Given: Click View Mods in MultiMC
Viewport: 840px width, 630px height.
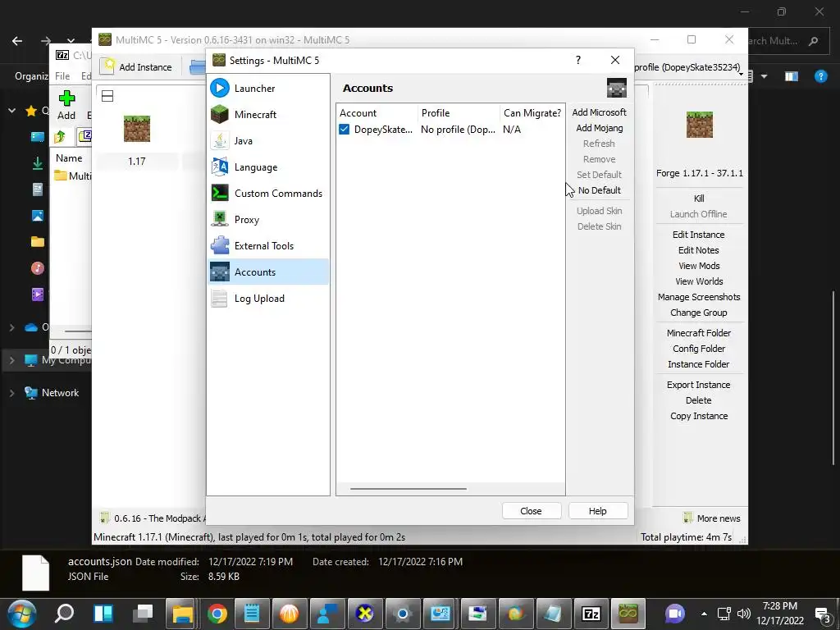Looking at the screenshot, I should pos(699,266).
